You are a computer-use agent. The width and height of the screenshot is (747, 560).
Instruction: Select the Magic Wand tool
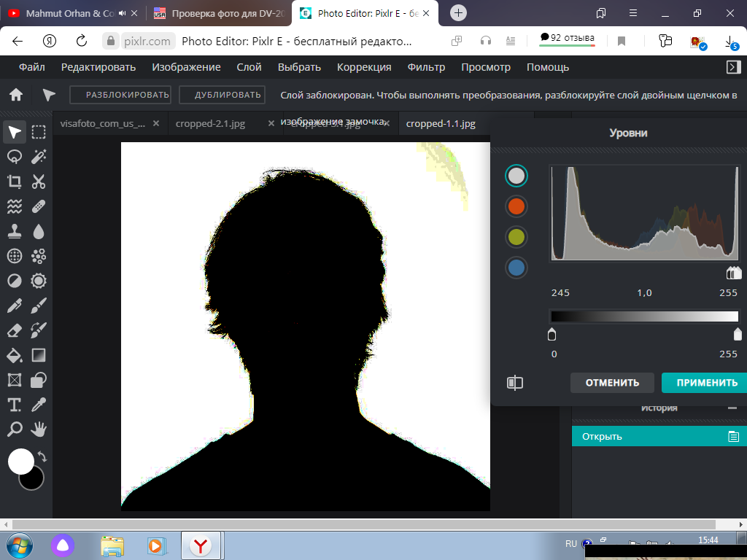coord(39,157)
